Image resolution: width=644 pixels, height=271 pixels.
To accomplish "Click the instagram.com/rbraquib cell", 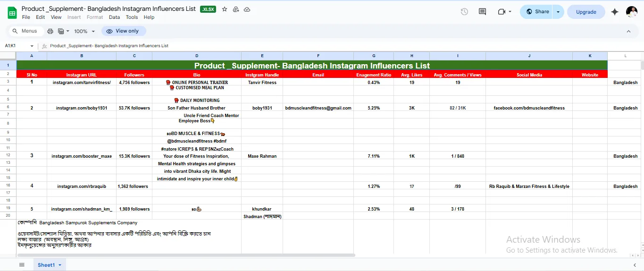I will (x=82, y=186).
